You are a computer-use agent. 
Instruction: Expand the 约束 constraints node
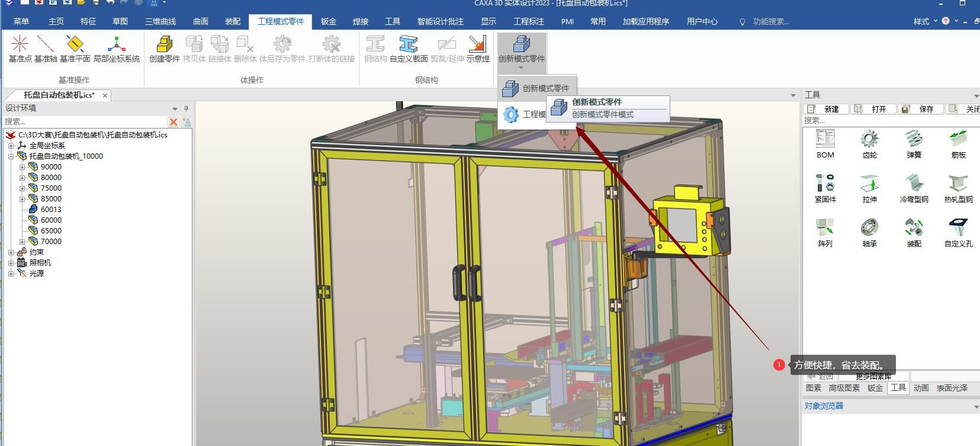click(x=11, y=252)
